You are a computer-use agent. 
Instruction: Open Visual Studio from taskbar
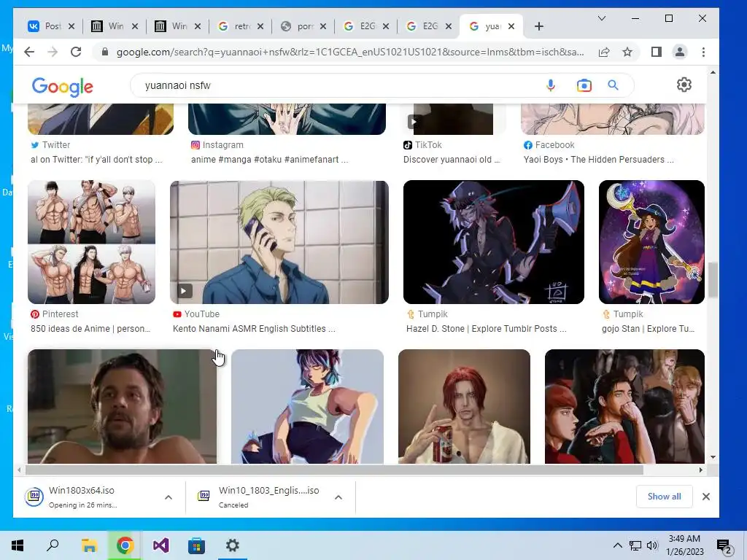[x=161, y=545]
